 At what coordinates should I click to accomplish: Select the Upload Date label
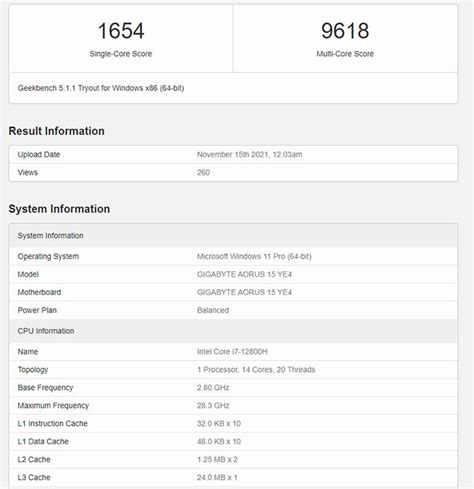click(x=39, y=154)
